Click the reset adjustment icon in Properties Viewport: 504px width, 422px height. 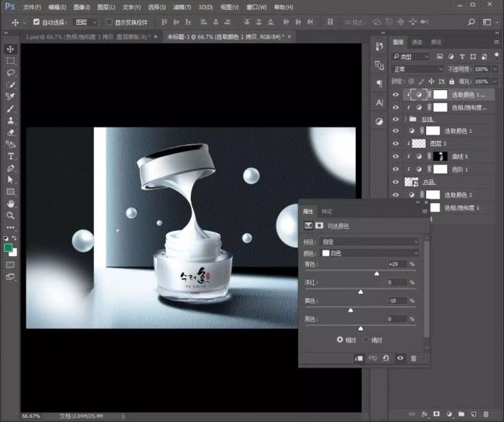[385, 358]
